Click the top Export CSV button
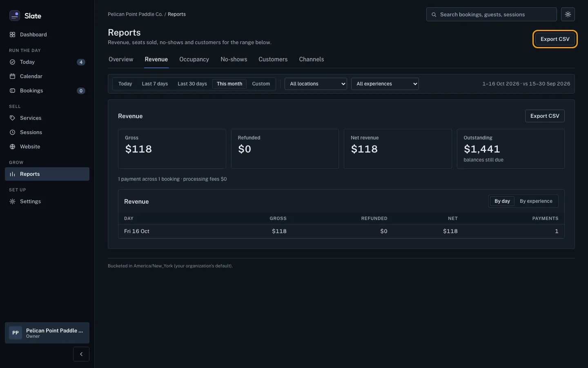The width and height of the screenshot is (588, 368). point(555,39)
